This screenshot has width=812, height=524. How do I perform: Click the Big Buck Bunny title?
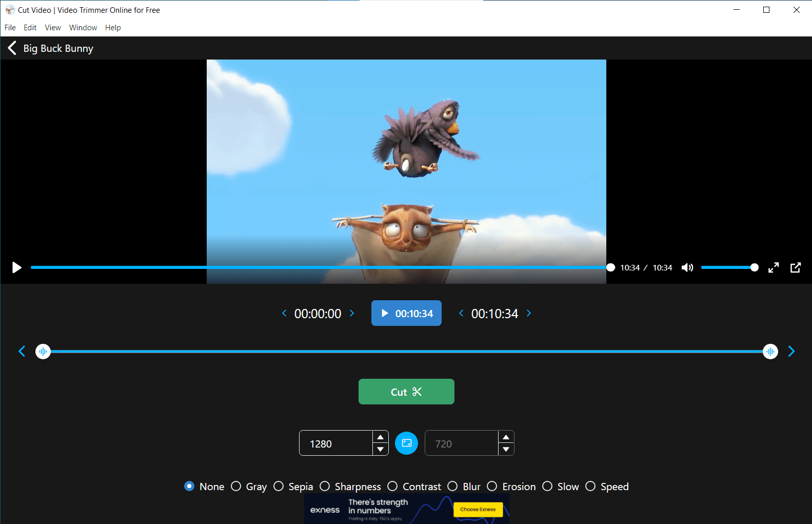pyautogui.click(x=58, y=48)
